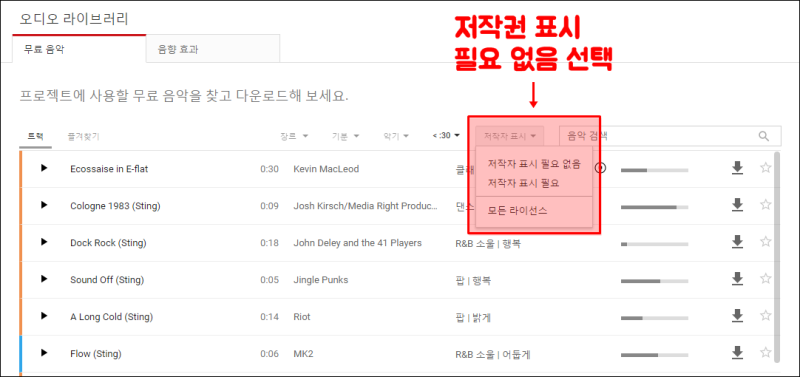Select 저작자 표시 필요 없음 menu option
800x377 pixels.
[x=534, y=164]
